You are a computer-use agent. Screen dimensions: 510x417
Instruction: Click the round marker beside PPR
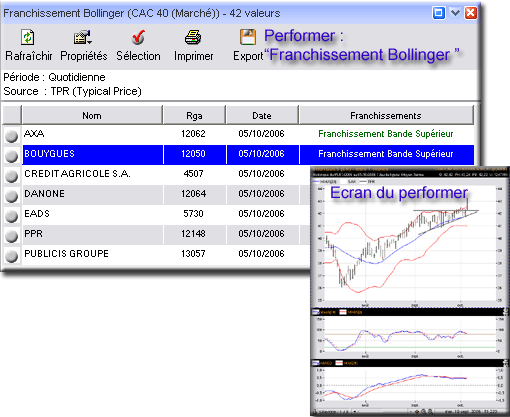click(12, 236)
